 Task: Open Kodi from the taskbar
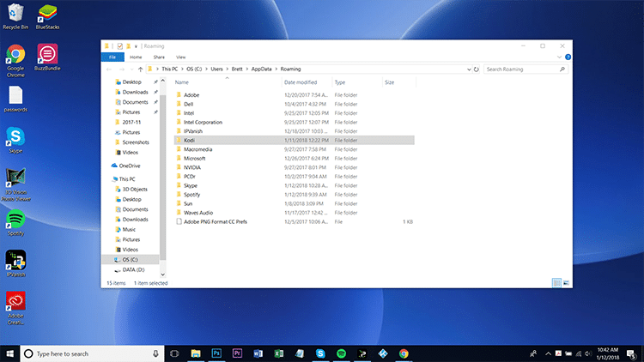pyautogui.click(x=383, y=353)
